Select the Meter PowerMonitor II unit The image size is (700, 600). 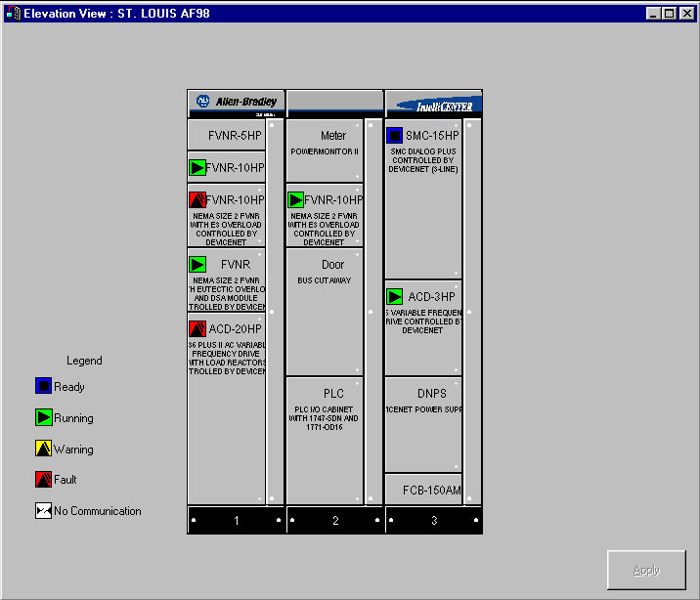pyautogui.click(x=325, y=150)
